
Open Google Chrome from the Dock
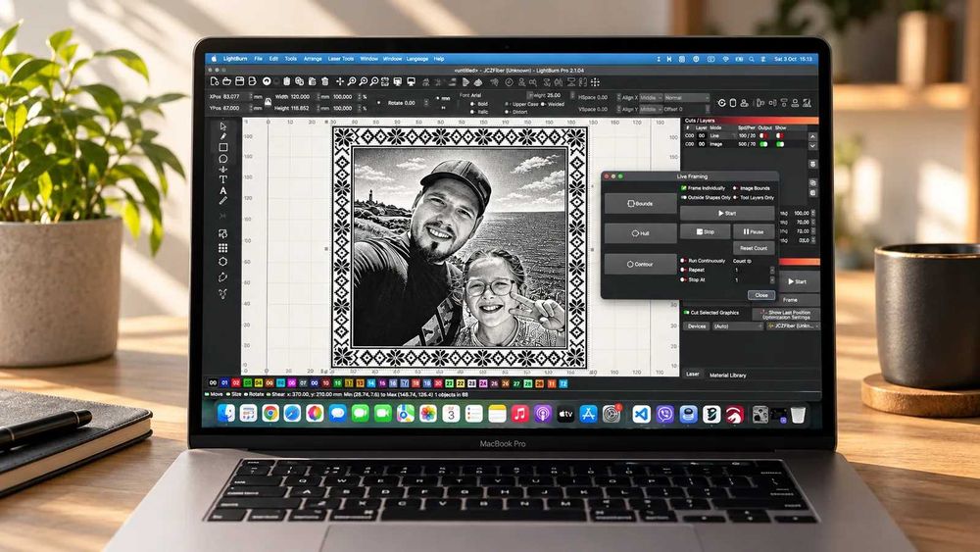point(270,413)
